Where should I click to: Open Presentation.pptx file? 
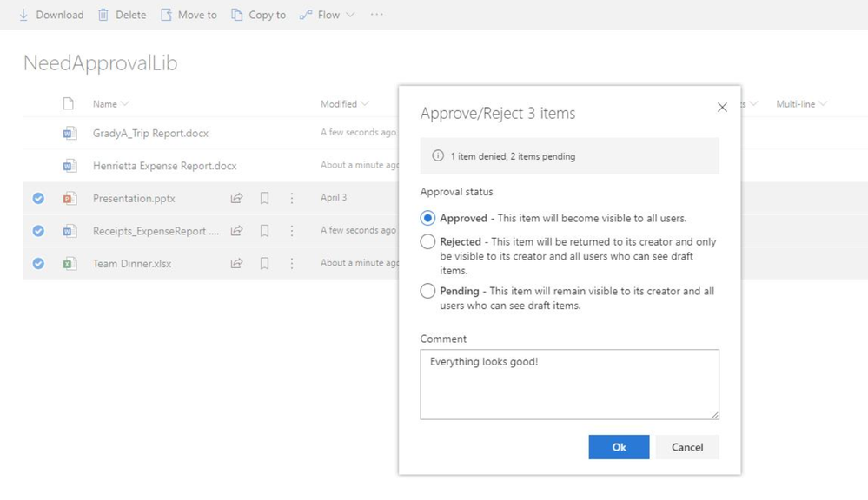tap(134, 199)
